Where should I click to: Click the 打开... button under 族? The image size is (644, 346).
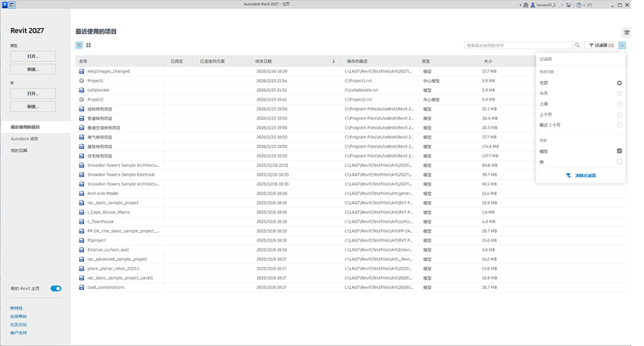pos(33,93)
